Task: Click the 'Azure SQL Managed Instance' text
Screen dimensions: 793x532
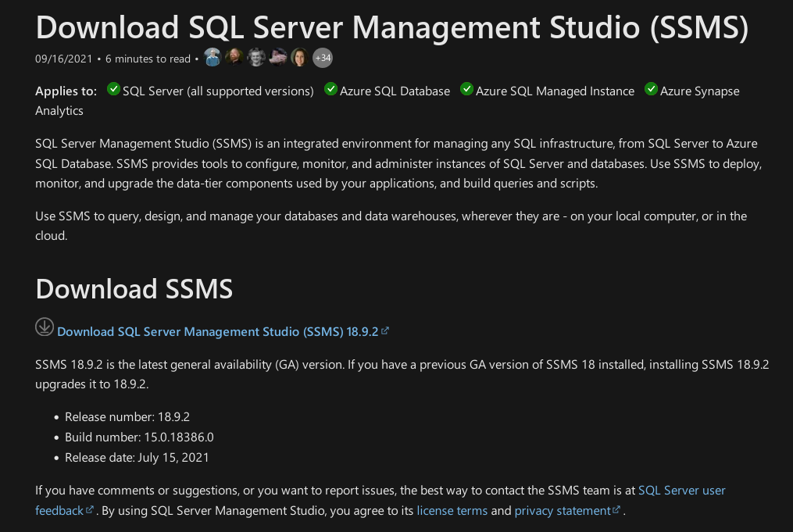Action: pyautogui.click(x=555, y=91)
